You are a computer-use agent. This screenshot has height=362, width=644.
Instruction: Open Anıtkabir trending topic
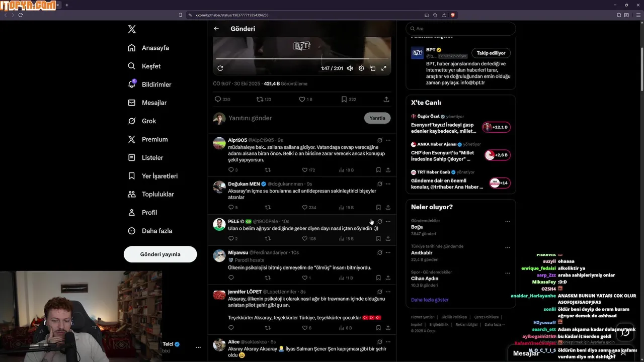pyautogui.click(x=422, y=253)
